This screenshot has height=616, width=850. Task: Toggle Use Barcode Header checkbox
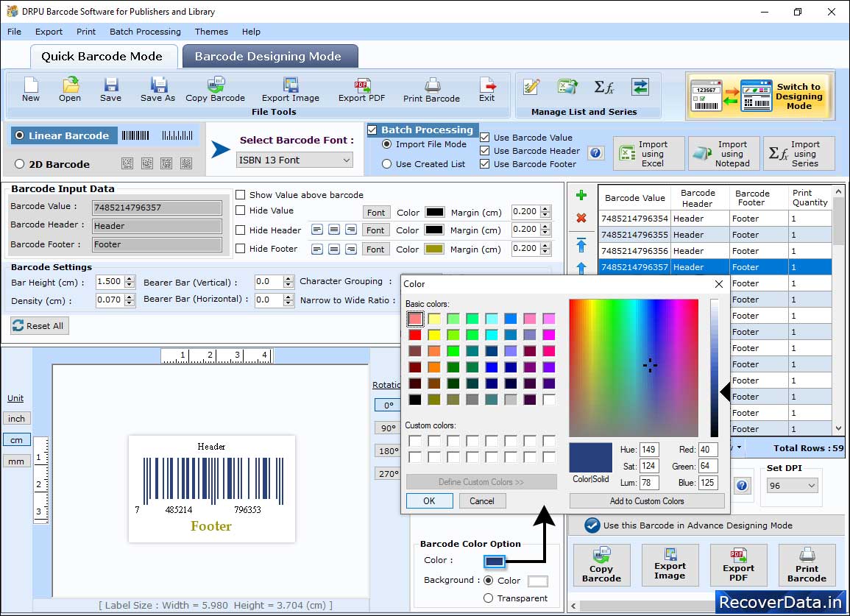(x=485, y=150)
